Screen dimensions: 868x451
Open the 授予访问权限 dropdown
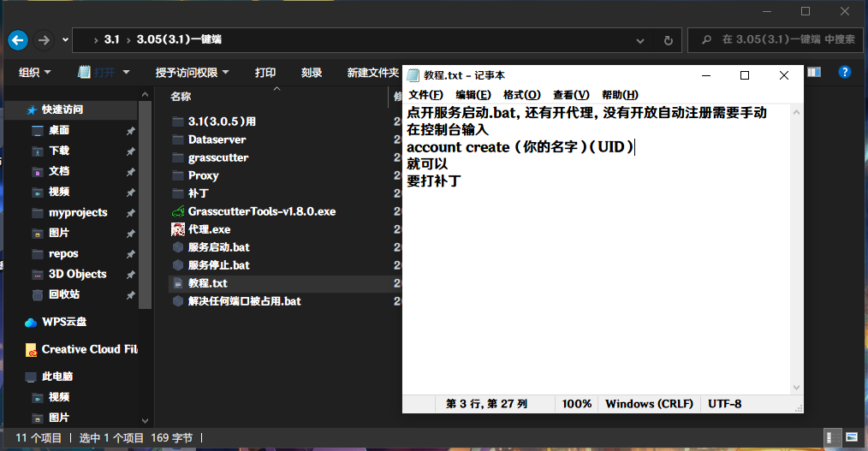coord(192,73)
